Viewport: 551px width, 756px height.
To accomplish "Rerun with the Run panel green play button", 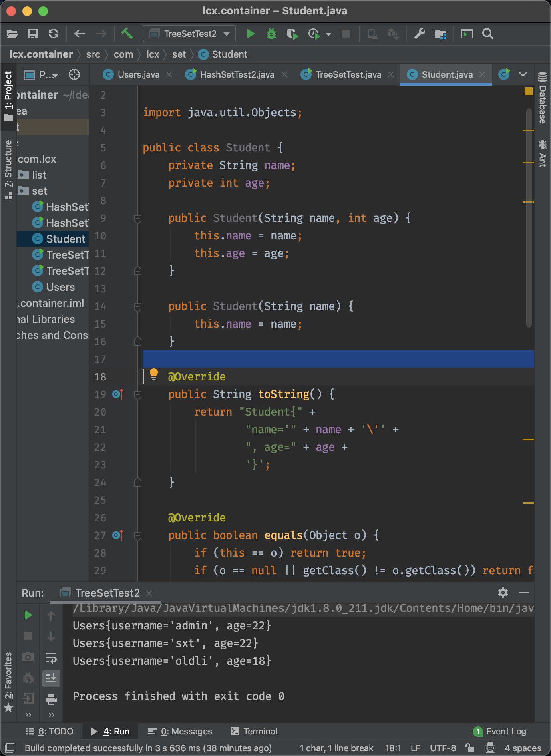I will (28, 615).
